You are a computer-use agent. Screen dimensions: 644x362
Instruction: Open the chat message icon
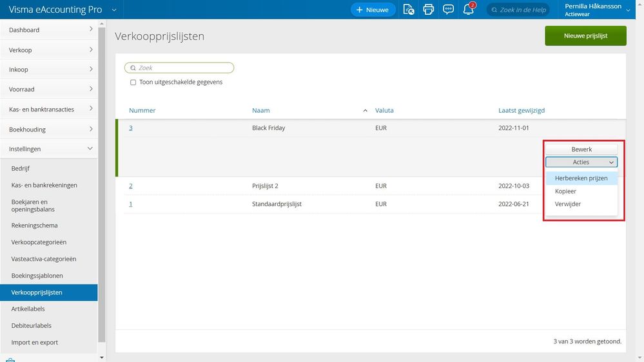(448, 10)
